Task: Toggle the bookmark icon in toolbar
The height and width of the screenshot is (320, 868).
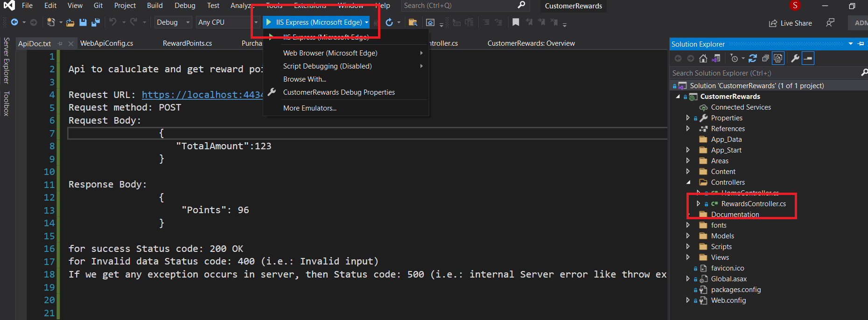Action: (516, 22)
